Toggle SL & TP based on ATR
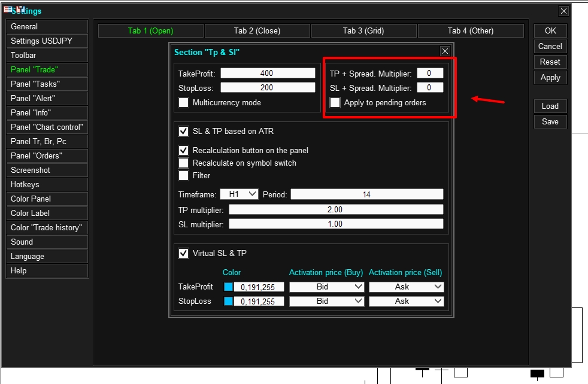The image size is (588, 384). click(184, 131)
